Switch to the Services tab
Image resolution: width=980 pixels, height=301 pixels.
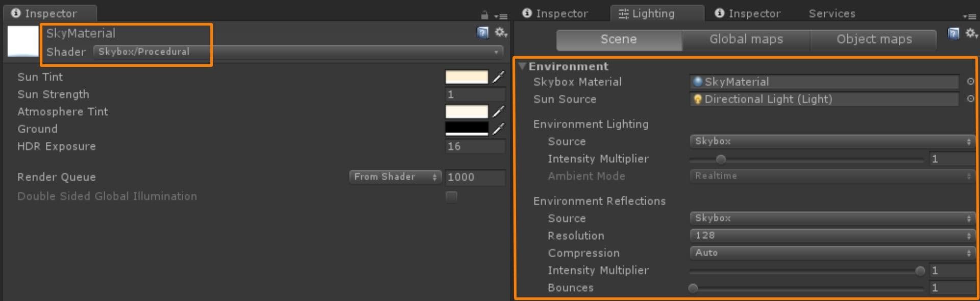[831, 14]
